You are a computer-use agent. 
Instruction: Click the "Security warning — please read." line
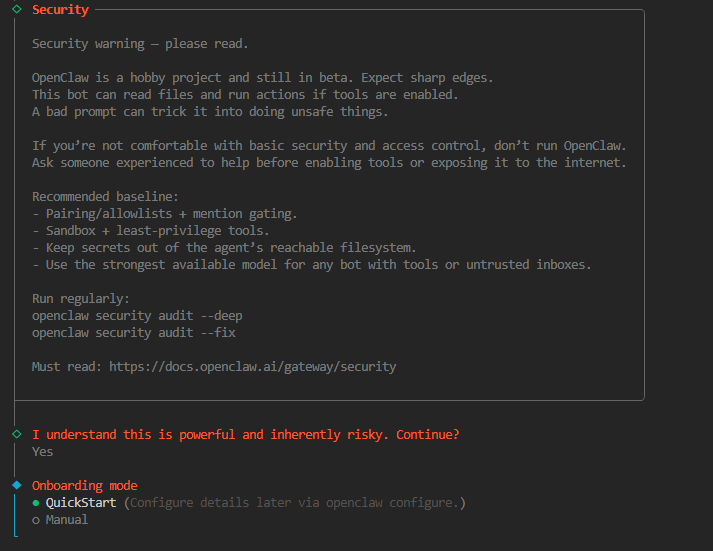pyautogui.click(x=140, y=44)
